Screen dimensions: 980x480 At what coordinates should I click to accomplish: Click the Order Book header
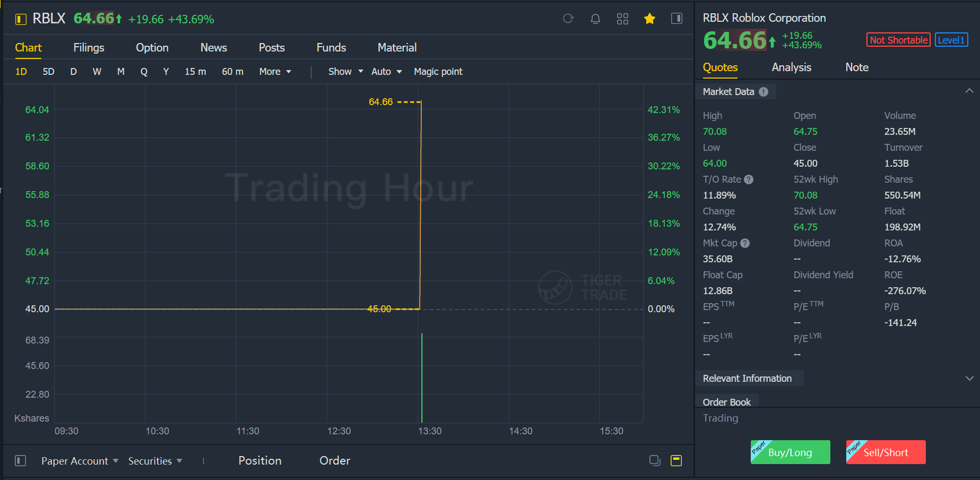coord(726,402)
